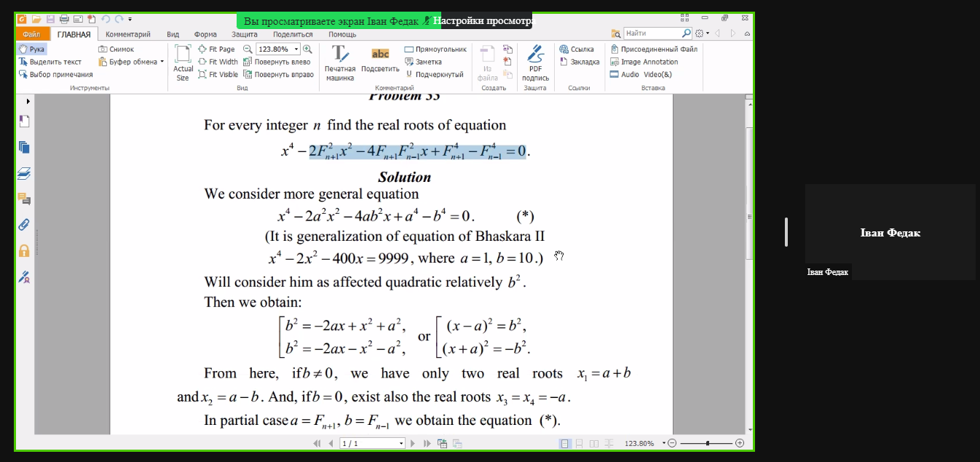Image resolution: width=980 pixels, height=462 pixels.
Task: Enable single page view mode
Action: [x=565, y=443]
